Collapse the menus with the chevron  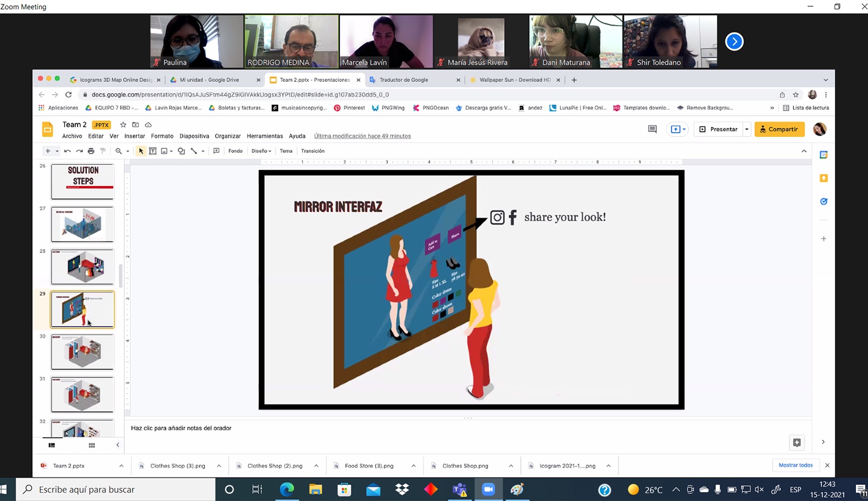click(x=803, y=151)
